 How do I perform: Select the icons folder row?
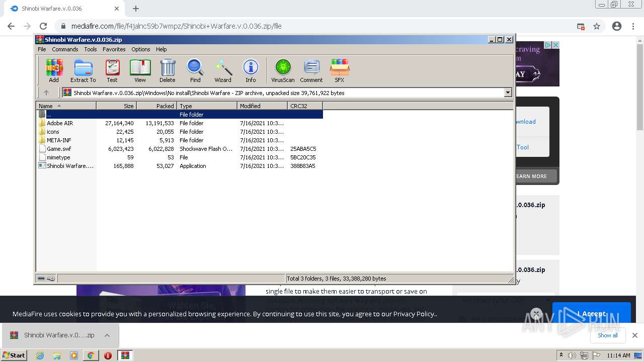(x=53, y=132)
